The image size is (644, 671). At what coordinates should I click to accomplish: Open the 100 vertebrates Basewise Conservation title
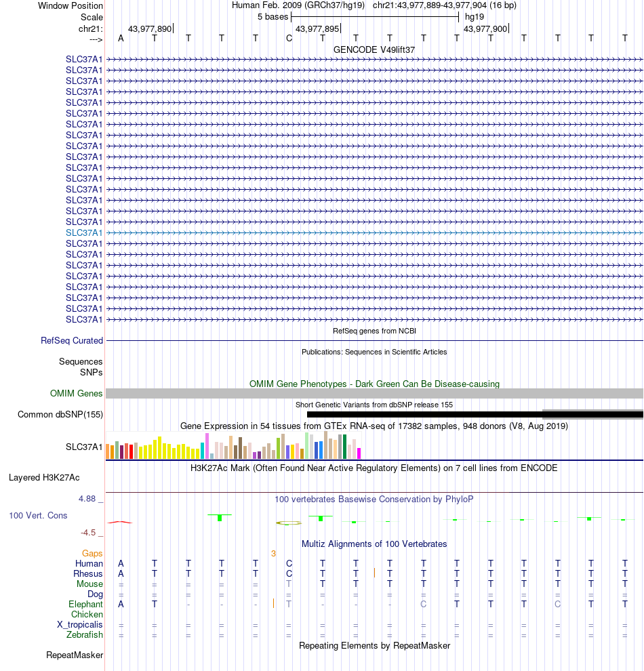click(374, 499)
